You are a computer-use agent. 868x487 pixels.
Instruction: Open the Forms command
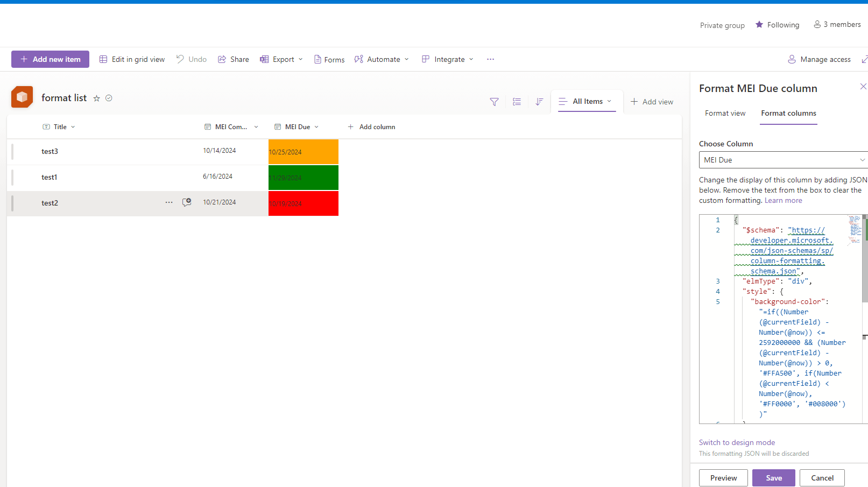point(329,59)
